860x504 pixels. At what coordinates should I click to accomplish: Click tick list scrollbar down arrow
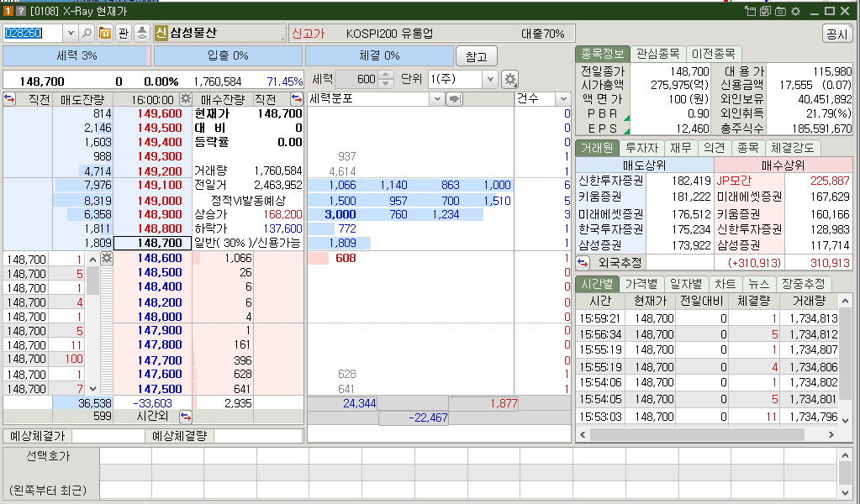pyautogui.click(x=92, y=388)
